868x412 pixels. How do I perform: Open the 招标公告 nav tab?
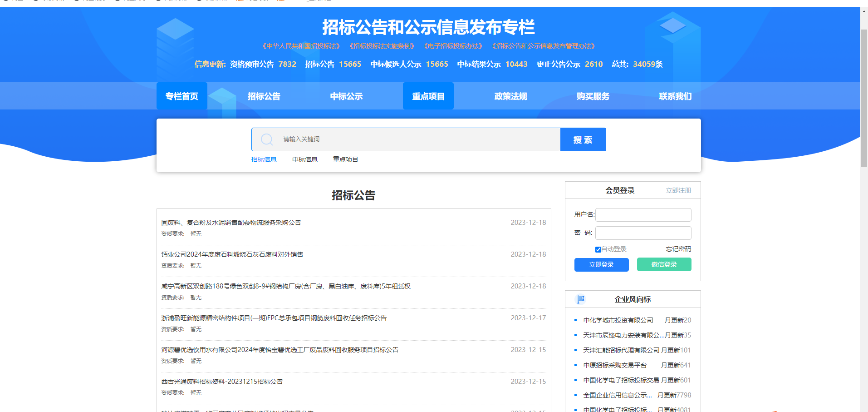point(264,96)
